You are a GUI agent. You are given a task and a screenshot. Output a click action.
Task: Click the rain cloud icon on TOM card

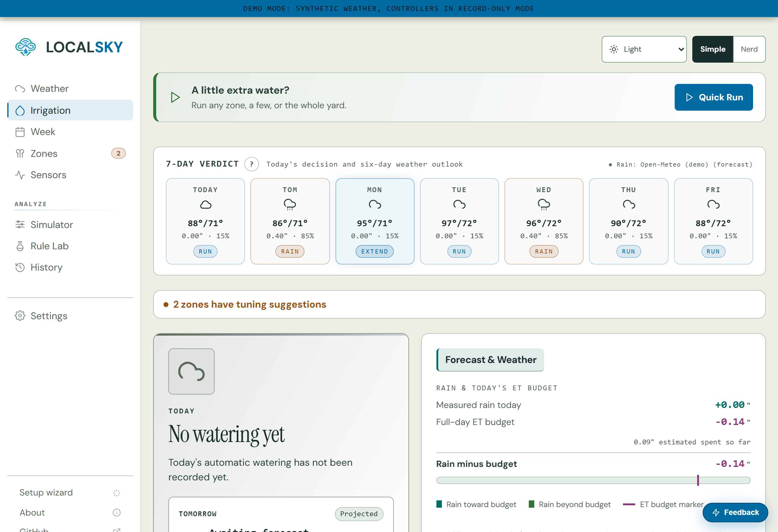pyautogui.click(x=290, y=205)
